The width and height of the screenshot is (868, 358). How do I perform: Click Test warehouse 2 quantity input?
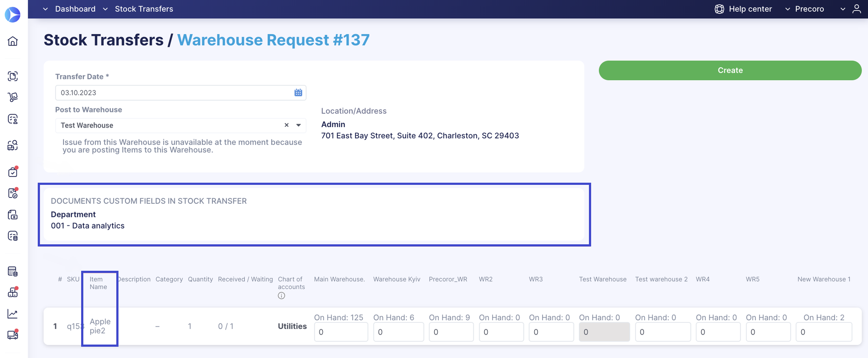663,332
